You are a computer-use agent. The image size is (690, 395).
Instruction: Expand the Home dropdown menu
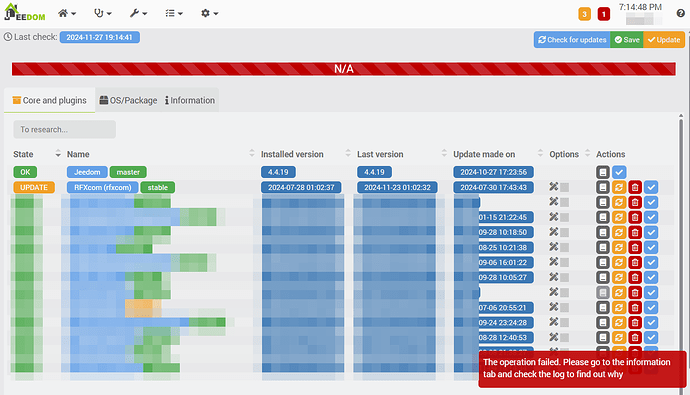67,13
